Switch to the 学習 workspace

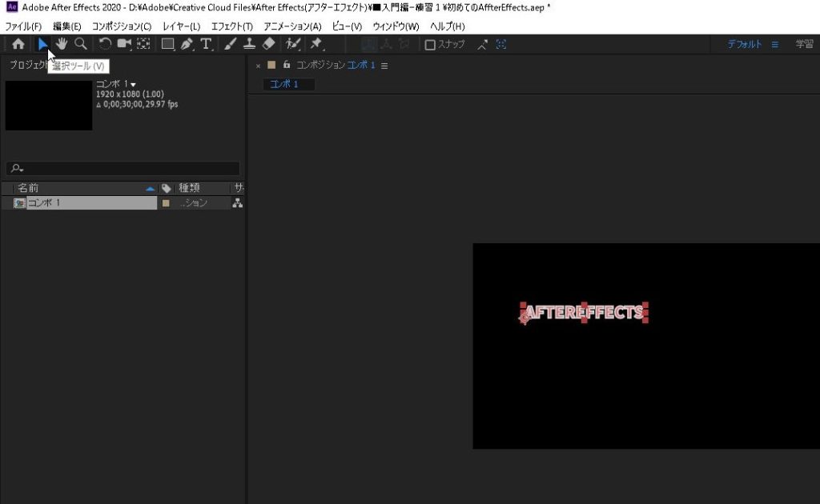coord(804,45)
